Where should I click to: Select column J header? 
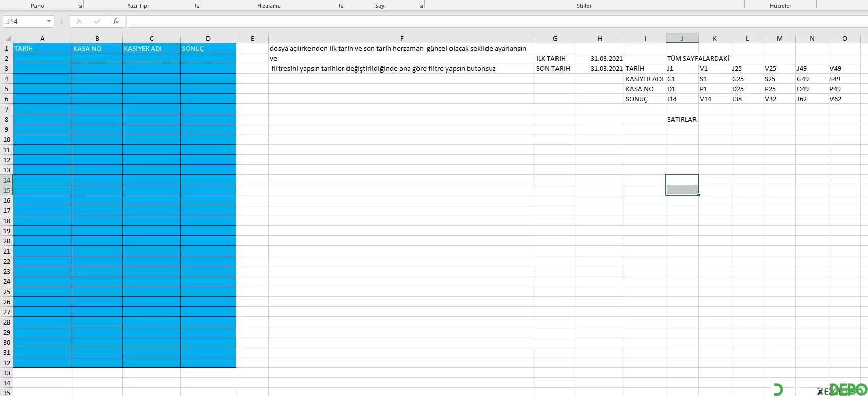pyautogui.click(x=682, y=38)
